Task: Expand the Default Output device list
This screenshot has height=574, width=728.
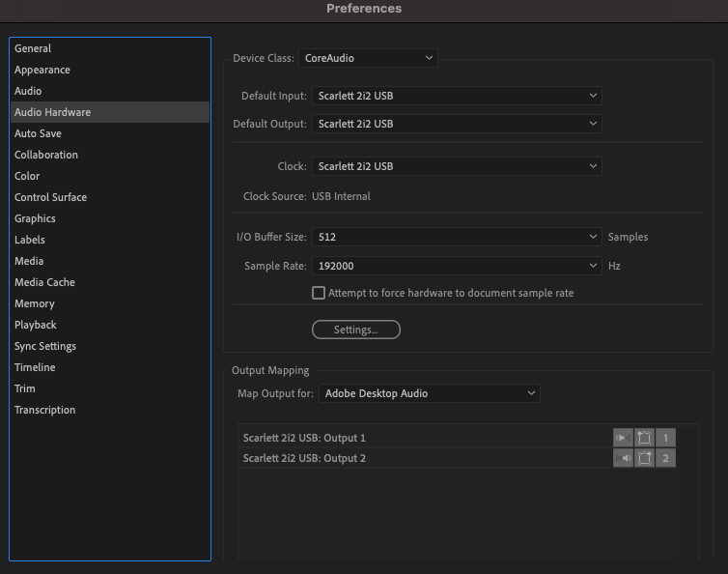Action: [x=457, y=124]
